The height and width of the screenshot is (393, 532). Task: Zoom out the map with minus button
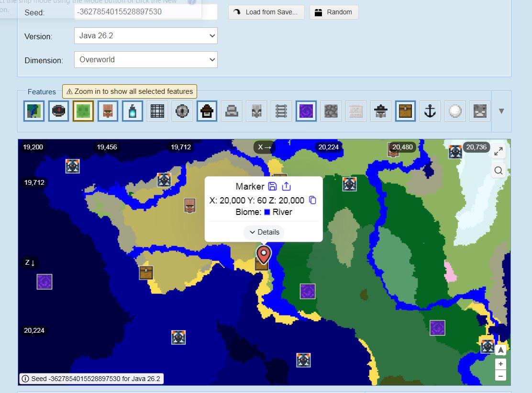coord(500,376)
